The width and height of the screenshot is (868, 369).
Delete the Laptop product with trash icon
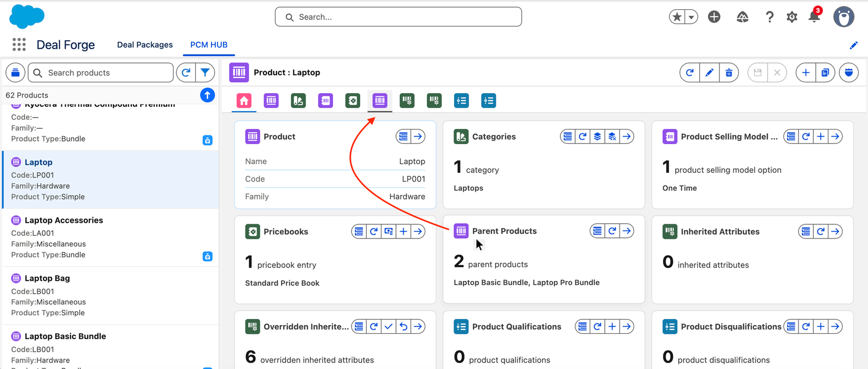click(729, 73)
